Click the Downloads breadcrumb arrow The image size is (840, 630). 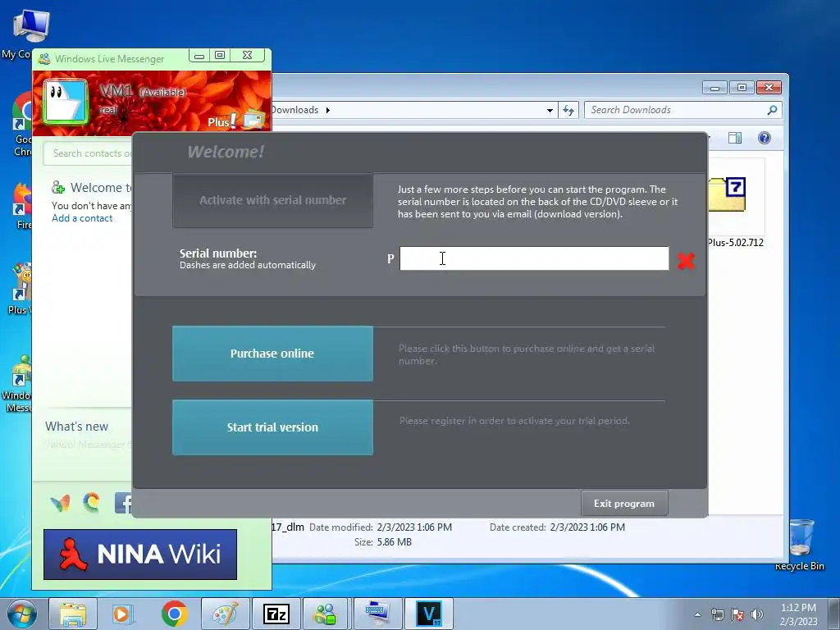pos(328,111)
